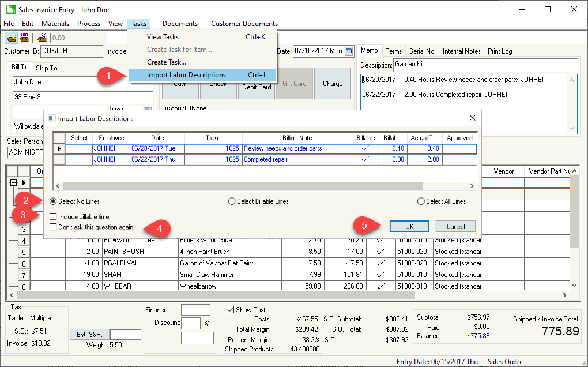This screenshot has height=367, width=588.
Task: Click the LEVEL price tag toolbar icon
Action: point(24,38)
